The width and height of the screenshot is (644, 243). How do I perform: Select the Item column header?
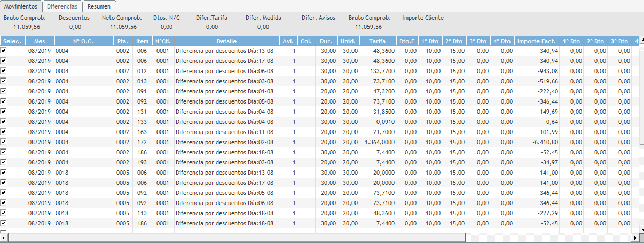142,41
